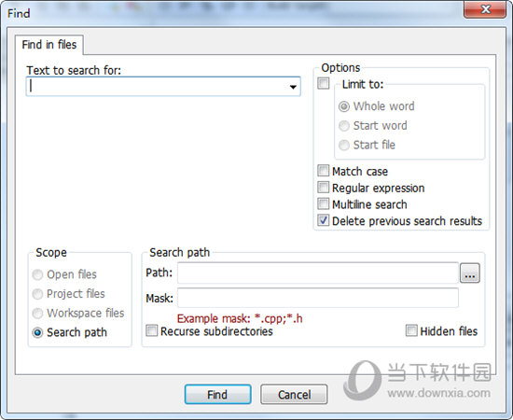Choose the Start word radio option
513x420 pixels.
coord(344,126)
